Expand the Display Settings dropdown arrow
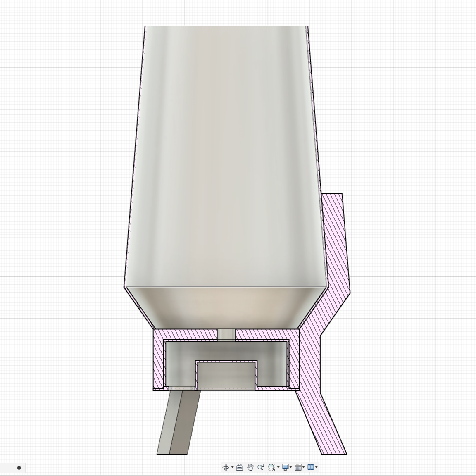 (x=291, y=467)
